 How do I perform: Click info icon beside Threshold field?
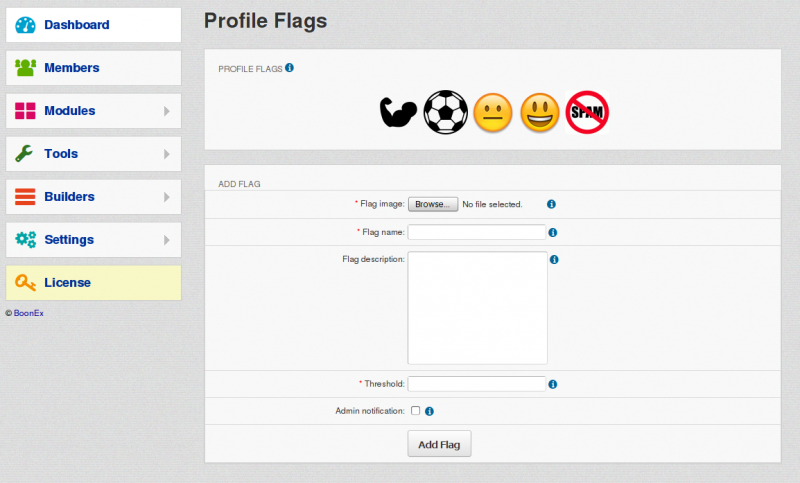pos(553,384)
